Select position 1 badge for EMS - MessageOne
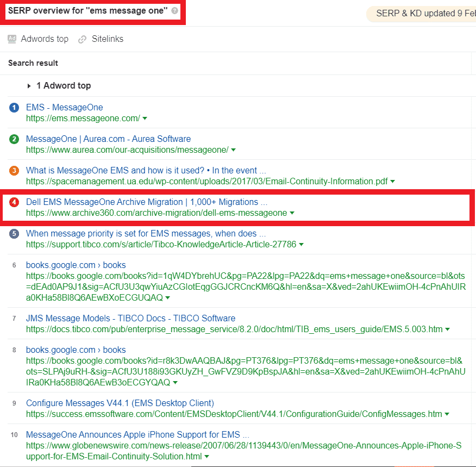The width and height of the screenshot is (476, 467). coord(14,108)
